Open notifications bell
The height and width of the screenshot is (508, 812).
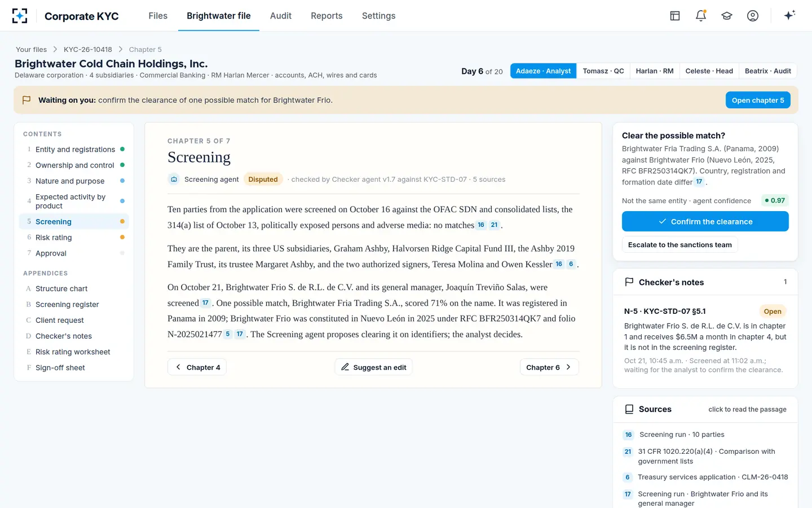coord(701,16)
